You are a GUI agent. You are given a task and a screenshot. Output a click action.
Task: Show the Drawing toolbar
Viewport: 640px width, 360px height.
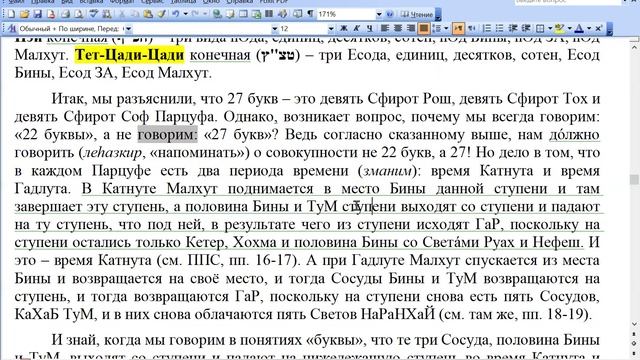(x=282, y=14)
